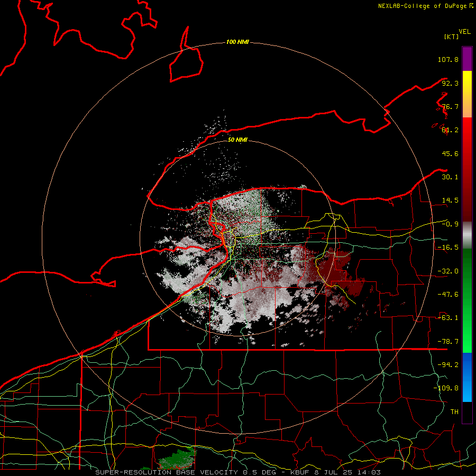
Task: Click the -78.7 velocity scale value
Action: 448,342
